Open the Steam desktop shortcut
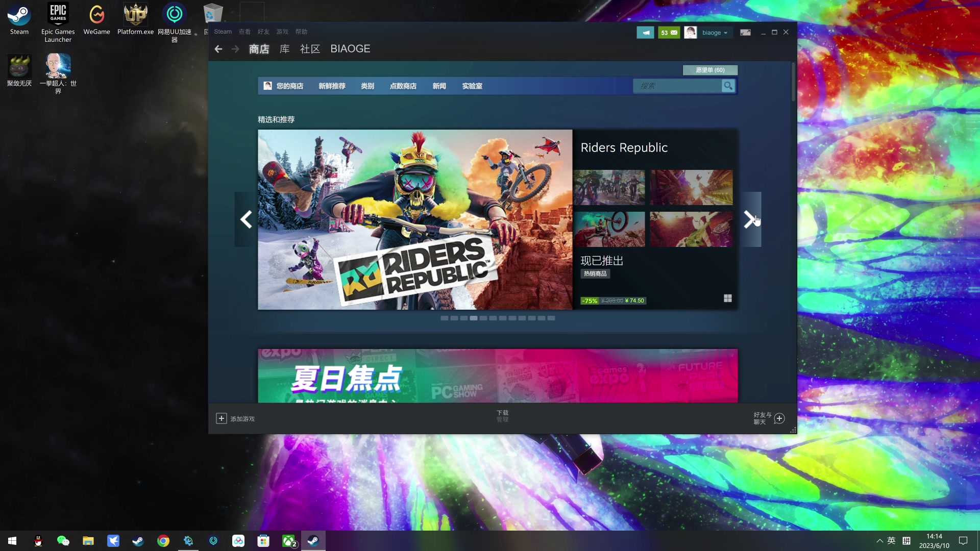This screenshot has height=551, width=980. click(19, 19)
